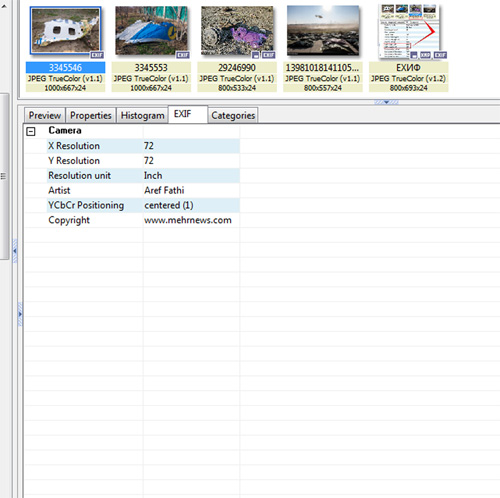The width and height of the screenshot is (500, 498).
Task: Click the file name label 29246990
Action: pyautogui.click(x=237, y=68)
